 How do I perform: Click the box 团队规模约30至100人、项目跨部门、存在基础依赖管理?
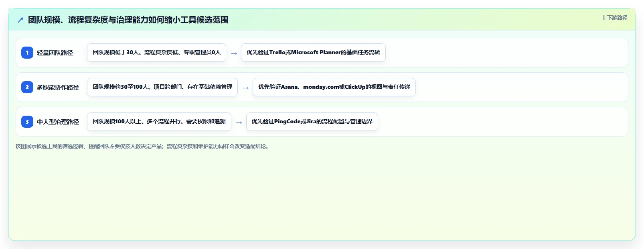[x=162, y=87]
